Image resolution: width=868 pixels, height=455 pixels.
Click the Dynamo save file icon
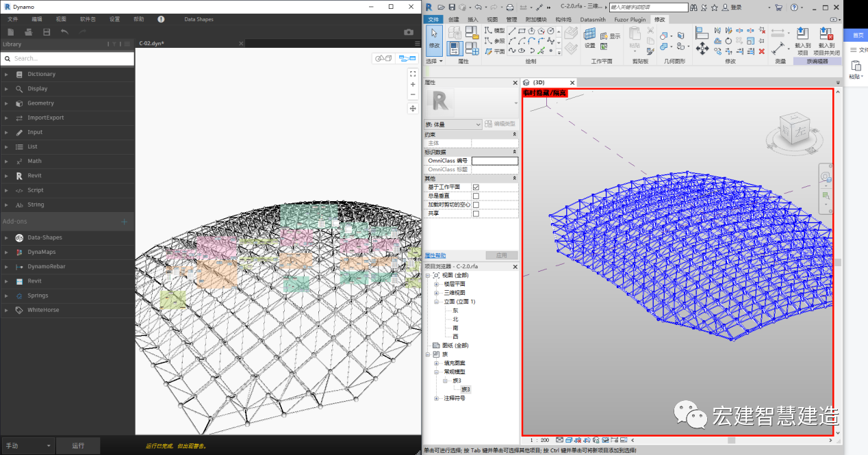click(x=47, y=32)
